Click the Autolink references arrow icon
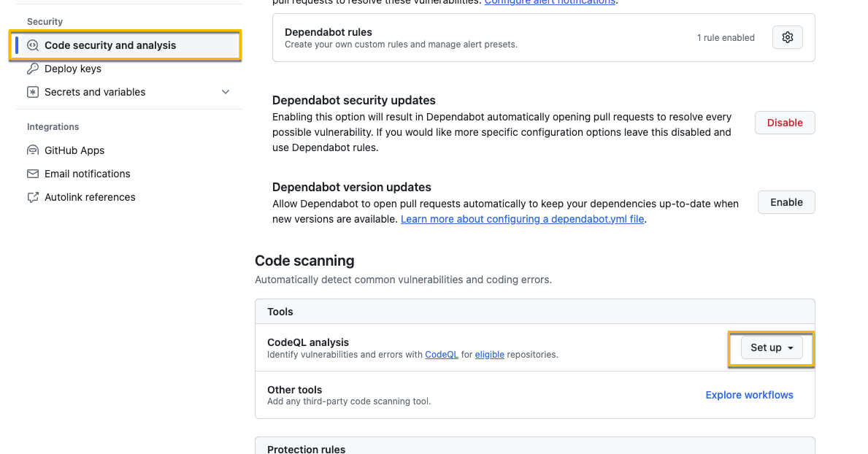The width and height of the screenshot is (868, 454). point(33,197)
